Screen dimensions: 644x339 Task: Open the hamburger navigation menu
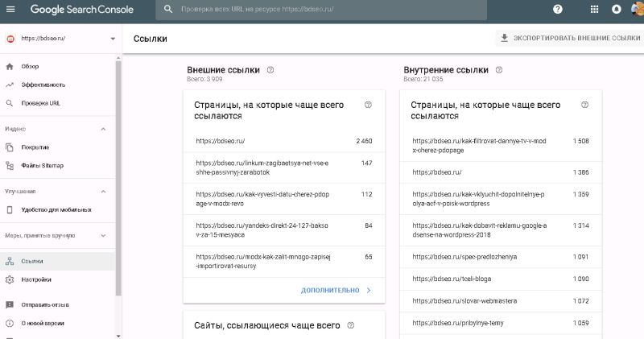(10, 9)
